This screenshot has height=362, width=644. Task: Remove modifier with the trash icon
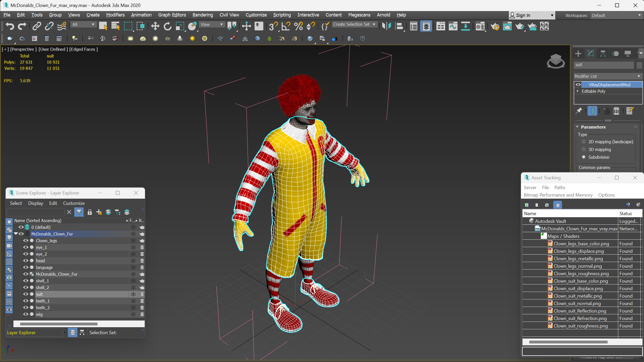pyautogui.click(x=616, y=111)
